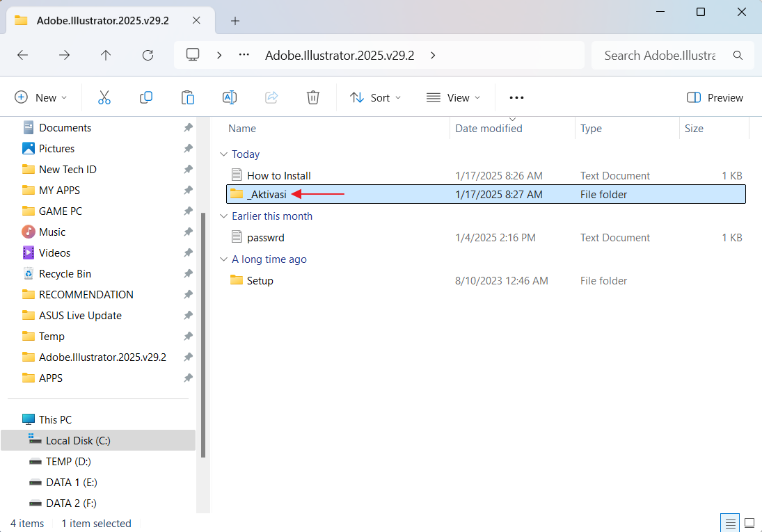Collapse the Today group
Image resolution: width=762 pixels, height=532 pixels.
[223, 154]
